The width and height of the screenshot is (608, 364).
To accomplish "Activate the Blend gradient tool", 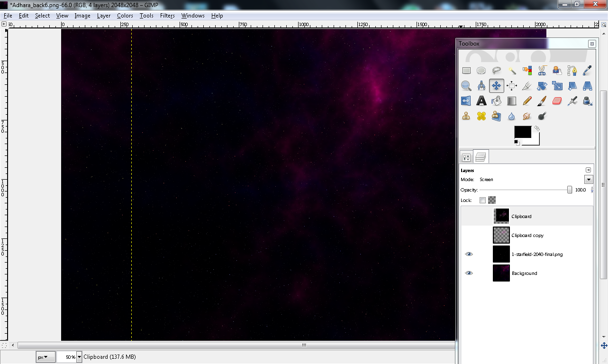I will coord(512,101).
